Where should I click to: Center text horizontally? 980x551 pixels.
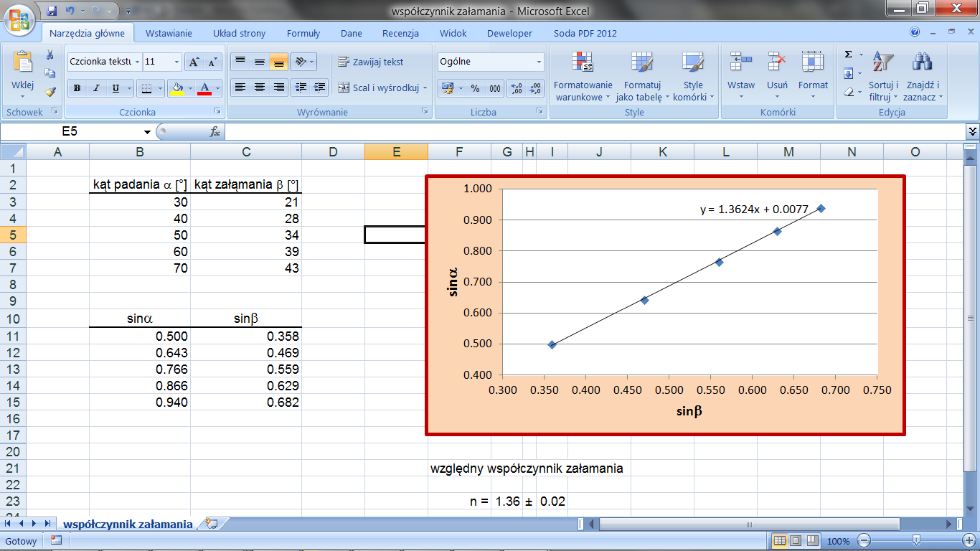[x=260, y=88]
